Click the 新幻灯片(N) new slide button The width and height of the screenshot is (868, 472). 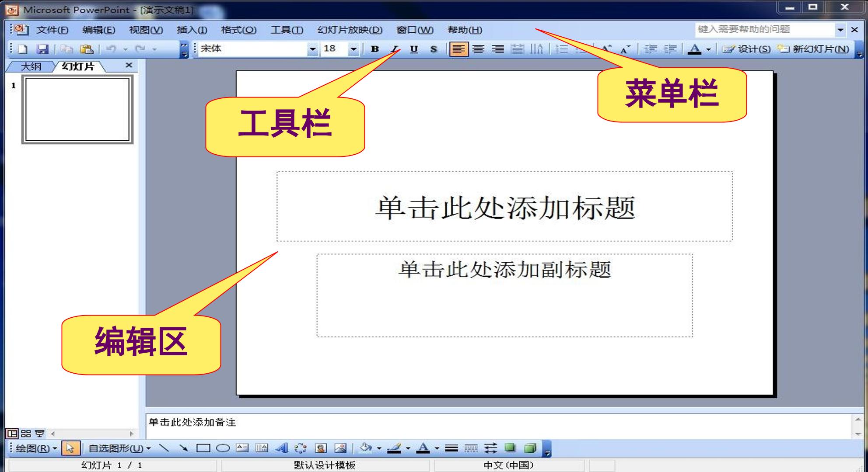pyautogui.click(x=813, y=49)
